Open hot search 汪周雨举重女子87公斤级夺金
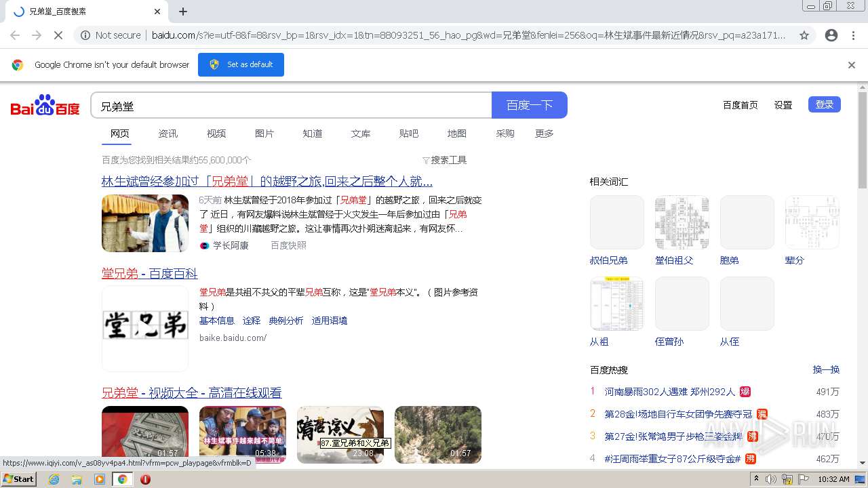Image resolution: width=868 pixels, height=488 pixels. click(673, 459)
